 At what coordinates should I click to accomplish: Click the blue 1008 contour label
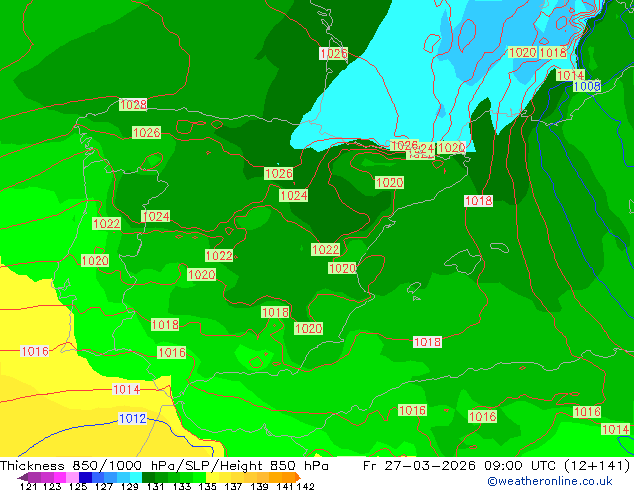pos(587,86)
